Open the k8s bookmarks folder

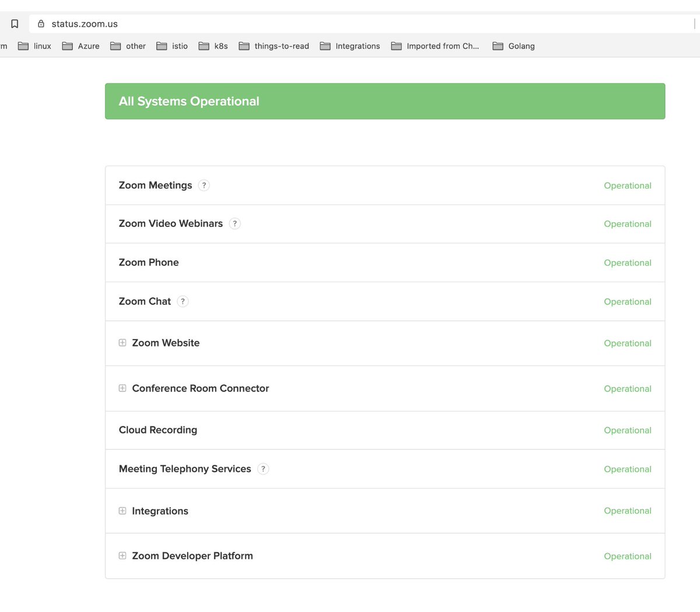(x=213, y=46)
